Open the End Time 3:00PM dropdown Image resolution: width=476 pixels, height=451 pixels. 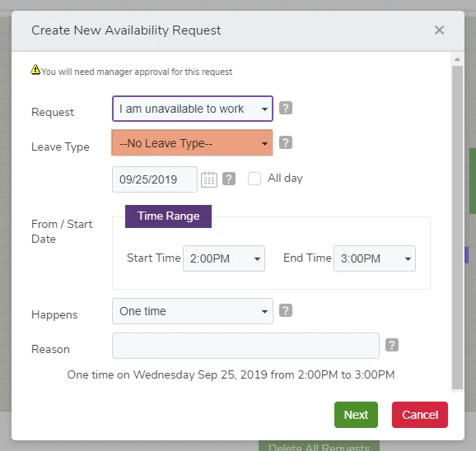[x=375, y=258]
